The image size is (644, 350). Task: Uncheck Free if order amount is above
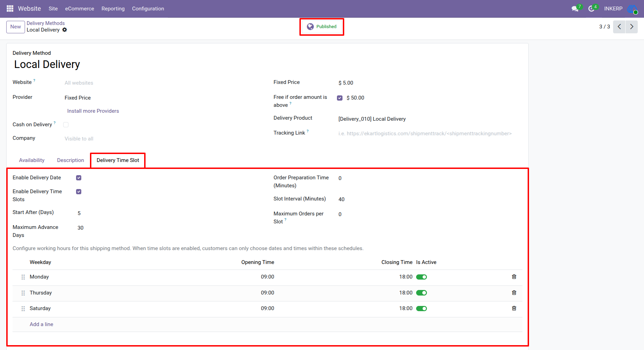click(x=340, y=98)
